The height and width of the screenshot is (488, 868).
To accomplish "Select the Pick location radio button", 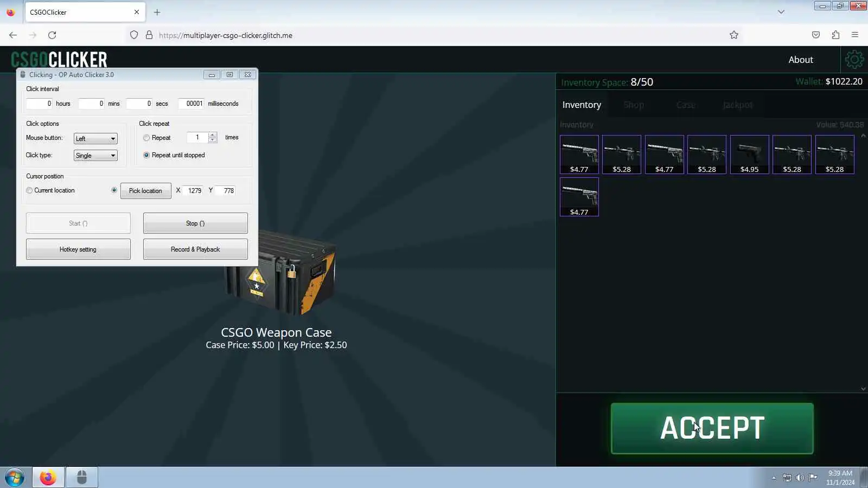I will [x=114, y=190].
